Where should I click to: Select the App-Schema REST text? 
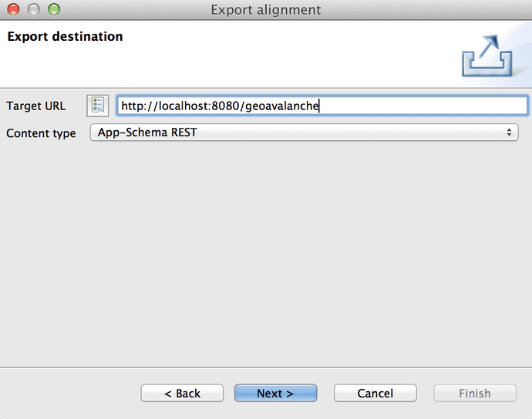point(146,132)
